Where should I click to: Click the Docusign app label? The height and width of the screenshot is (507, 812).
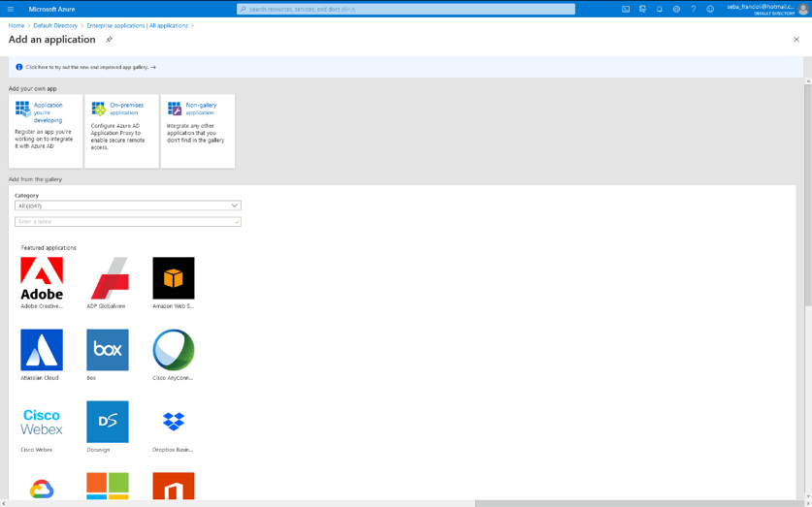pyautogui.click(x=98, y=450)
